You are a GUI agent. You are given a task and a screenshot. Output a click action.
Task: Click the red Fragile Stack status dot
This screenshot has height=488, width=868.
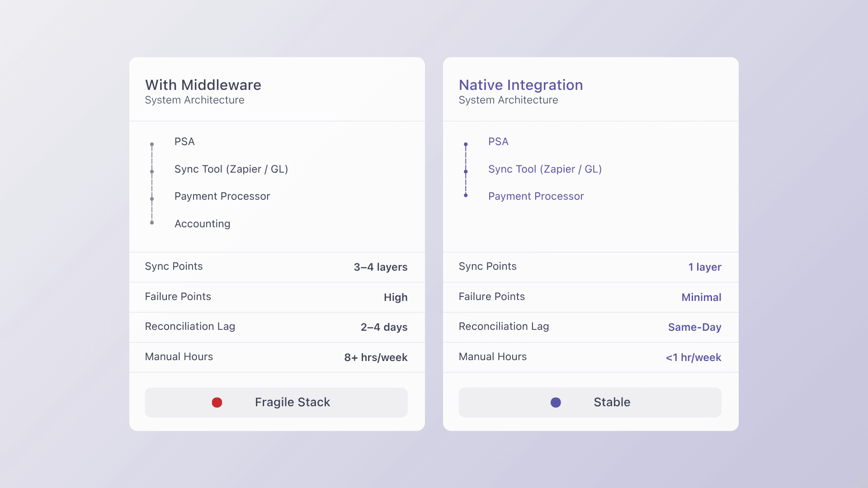pos(217,402)
